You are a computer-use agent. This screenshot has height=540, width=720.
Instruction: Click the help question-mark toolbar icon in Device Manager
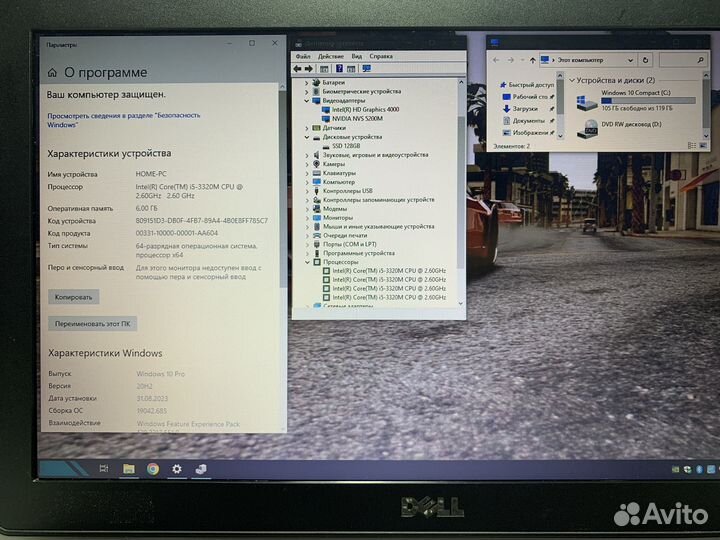(339, 68)
